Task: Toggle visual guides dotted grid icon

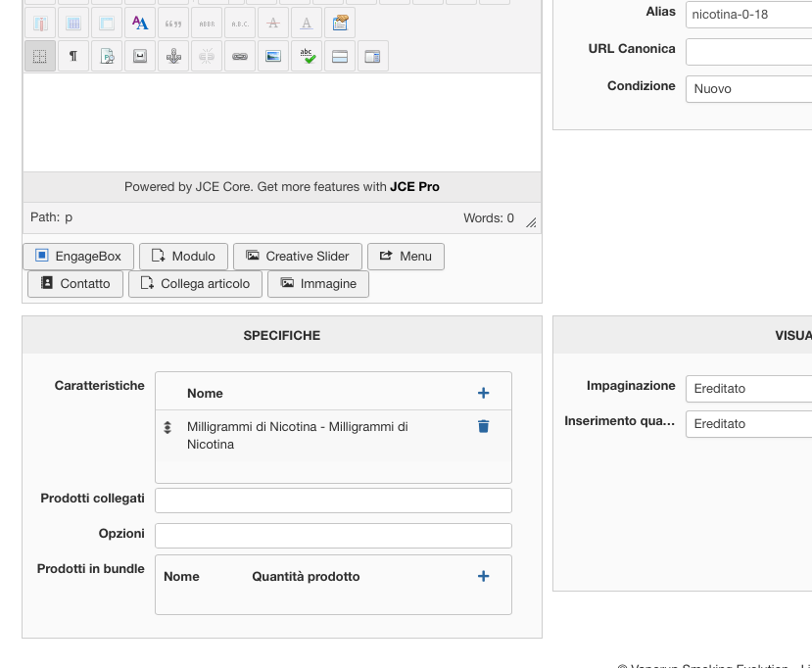Action: click(x=40, y=57)
